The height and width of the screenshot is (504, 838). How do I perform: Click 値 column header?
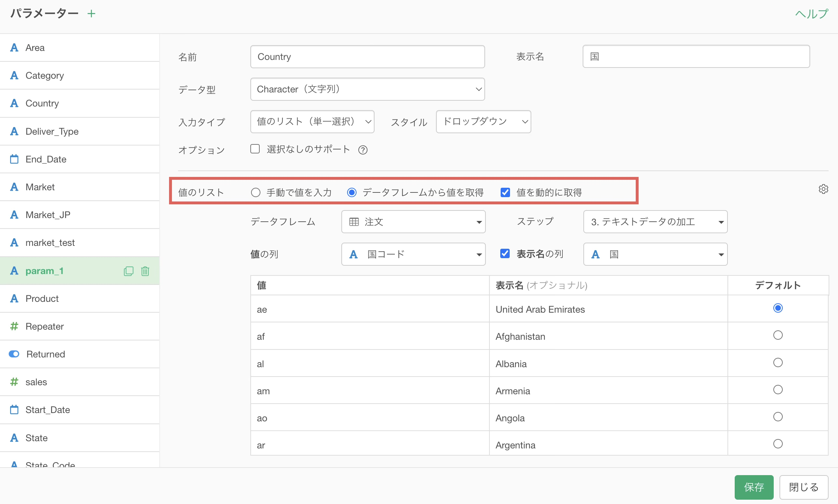click(370, 285)
